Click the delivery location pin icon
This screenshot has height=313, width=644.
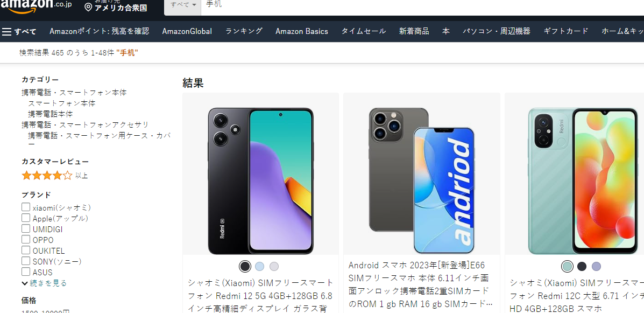click(x=88, y=7)
